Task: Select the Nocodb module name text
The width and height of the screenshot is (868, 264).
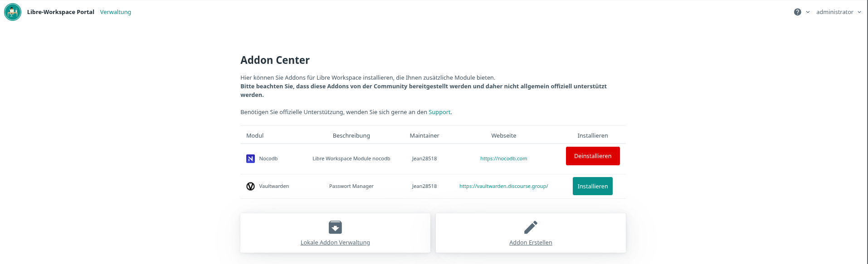Action: tap(268, 158)
